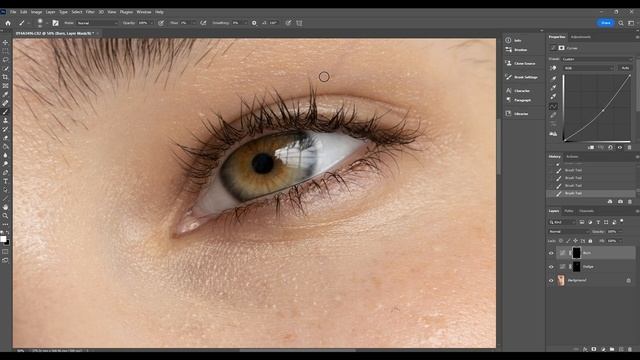Image resolution: width=640 pixels, height=360 pixels.
Task: Open the RGB channel dropdown in Curves
Action: (x=589, y=68)
